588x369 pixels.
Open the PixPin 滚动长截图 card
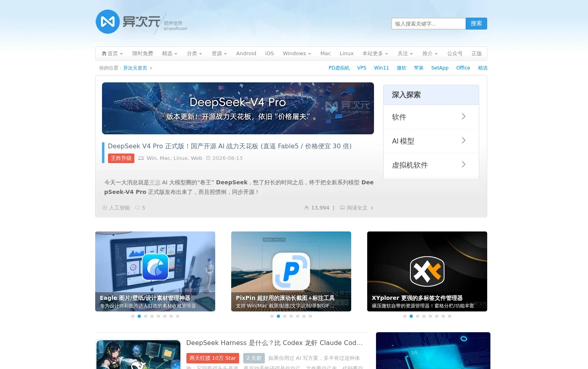tap(291, 271)
